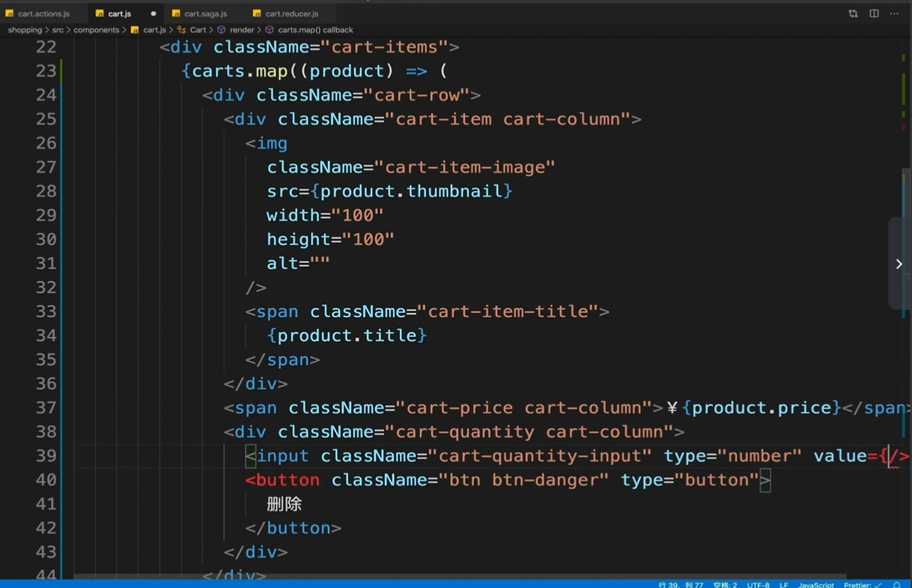Split the editor using the split icon
Viewport: 912px width, 588px height.
874,13
